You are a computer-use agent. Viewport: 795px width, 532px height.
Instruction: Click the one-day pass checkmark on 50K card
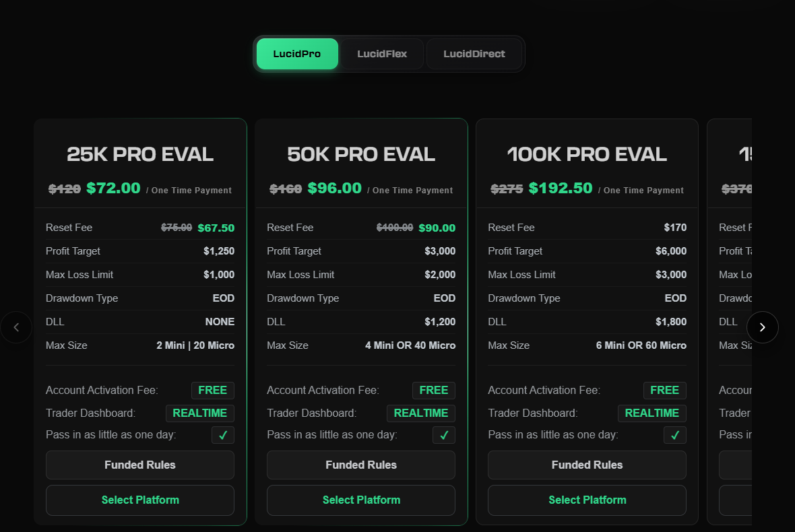click(x=443, y=435)
